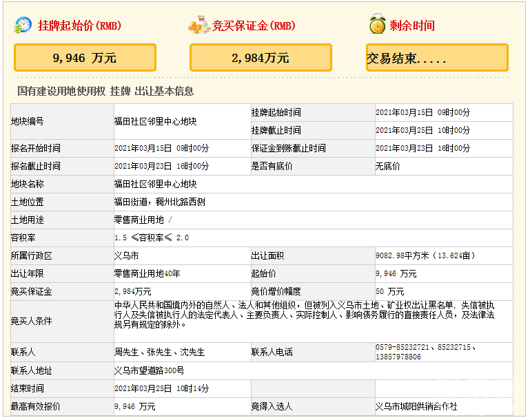Click the 容积率 value cell

152,238
